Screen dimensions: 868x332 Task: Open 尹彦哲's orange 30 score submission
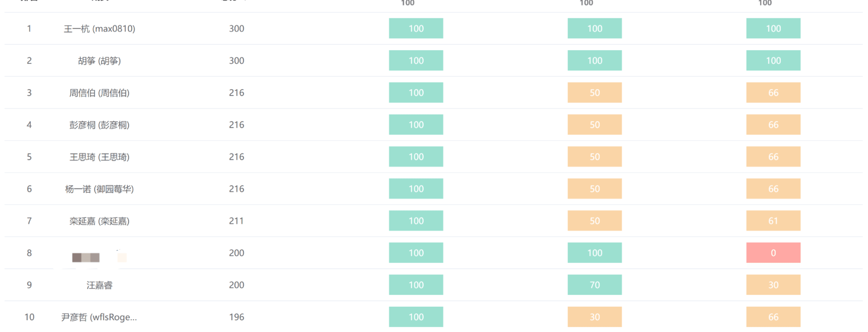pos(594,317)
